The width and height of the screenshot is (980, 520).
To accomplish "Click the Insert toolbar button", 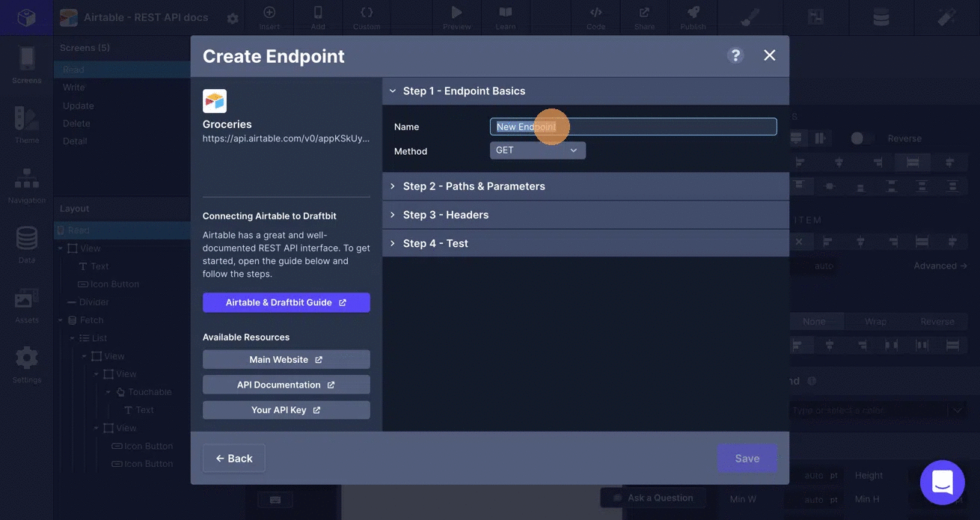I will [x=269, y=17].
